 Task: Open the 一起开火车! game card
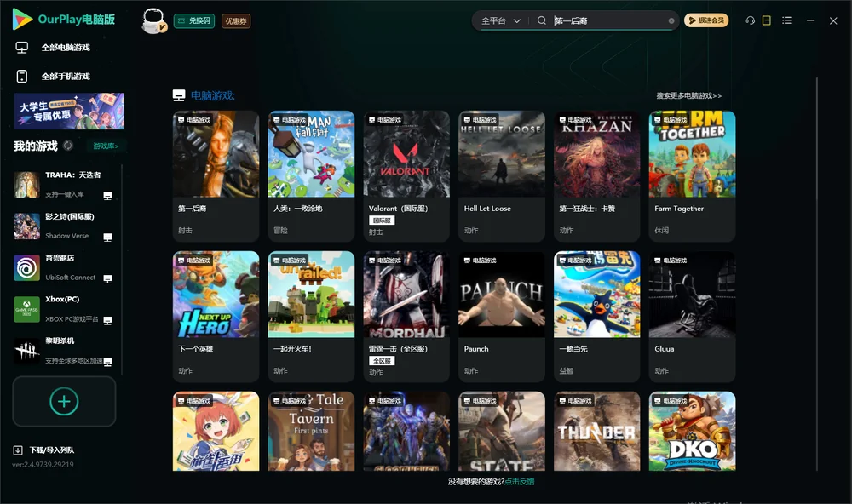coord(311,317)
